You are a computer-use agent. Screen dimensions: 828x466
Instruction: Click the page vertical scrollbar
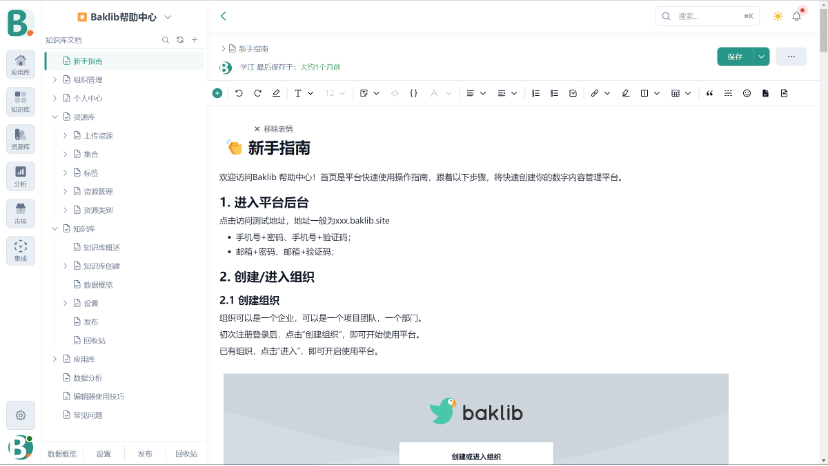[x=823, y=32]
